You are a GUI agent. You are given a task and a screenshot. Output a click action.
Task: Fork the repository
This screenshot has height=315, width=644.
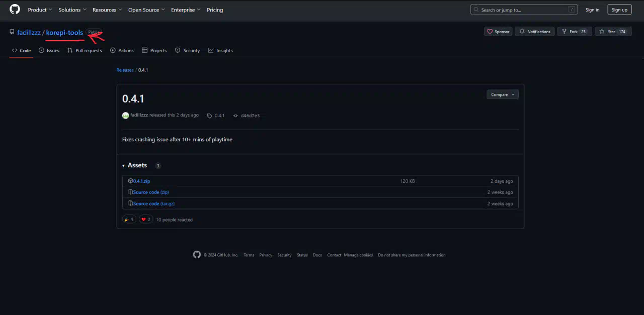click(x=574, y=32)
